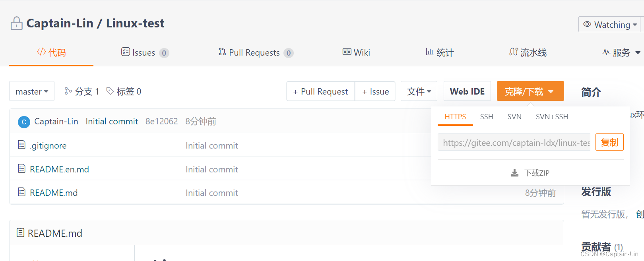This screenshot has width=644, height=261.
Task: Open the README.en.md file link
Action: point(60,169)
